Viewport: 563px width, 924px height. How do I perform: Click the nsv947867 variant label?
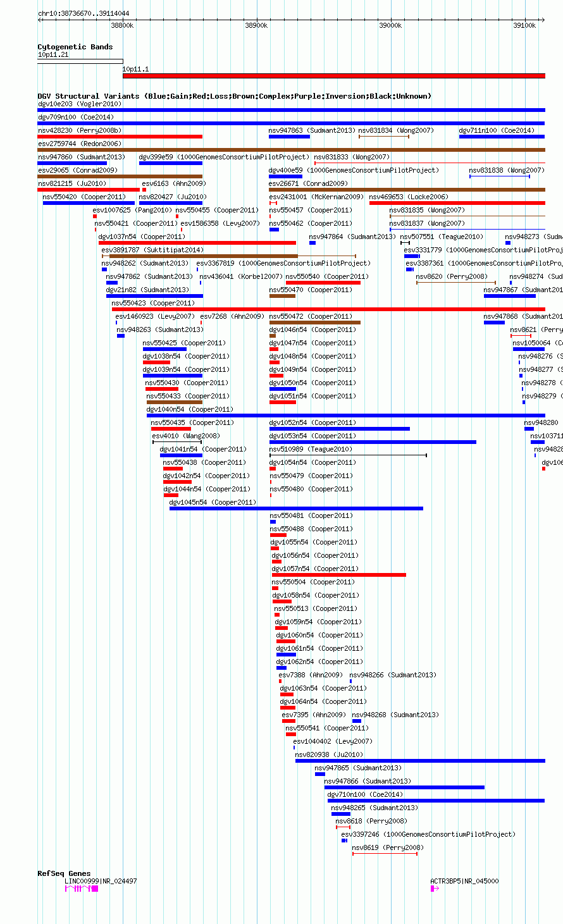523,290
